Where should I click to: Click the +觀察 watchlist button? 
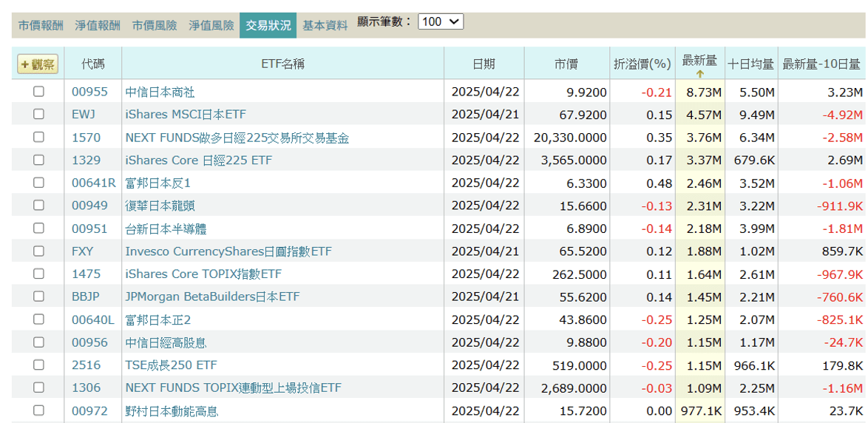pyautogui.click(x=38, y=64)
